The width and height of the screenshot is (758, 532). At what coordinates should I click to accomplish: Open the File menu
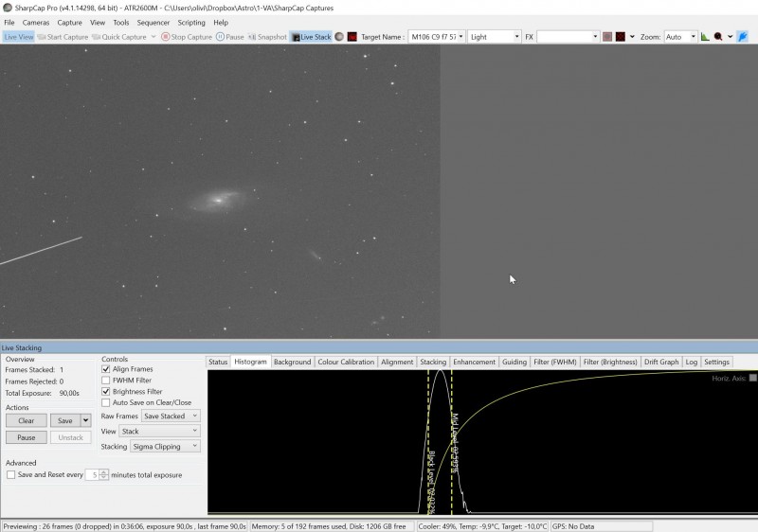9,22
